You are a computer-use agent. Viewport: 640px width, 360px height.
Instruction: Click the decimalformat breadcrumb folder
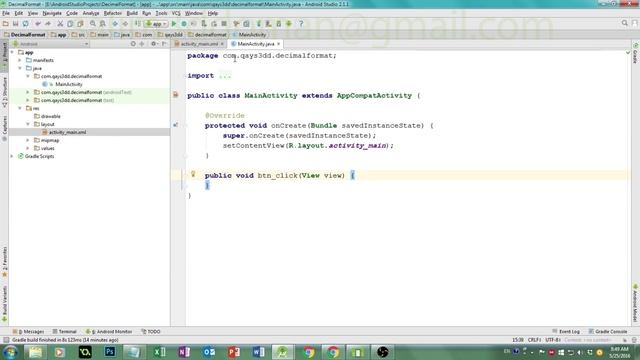click(207, 35)
